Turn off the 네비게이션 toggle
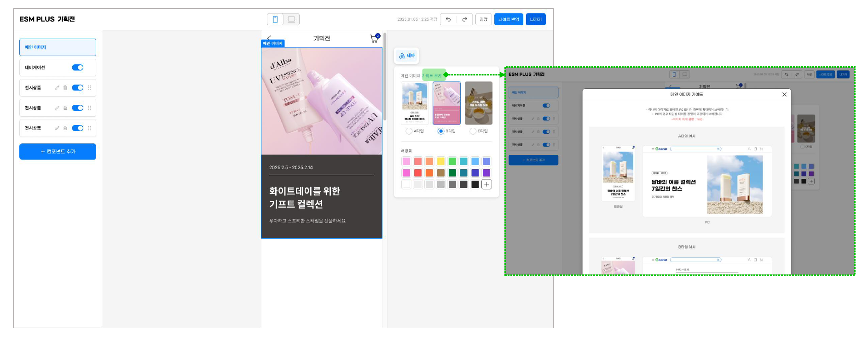868x342 pixels. coord(78,68)
